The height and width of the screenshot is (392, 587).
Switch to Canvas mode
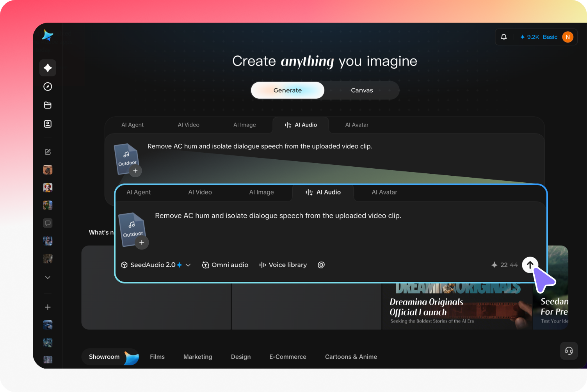362,90
